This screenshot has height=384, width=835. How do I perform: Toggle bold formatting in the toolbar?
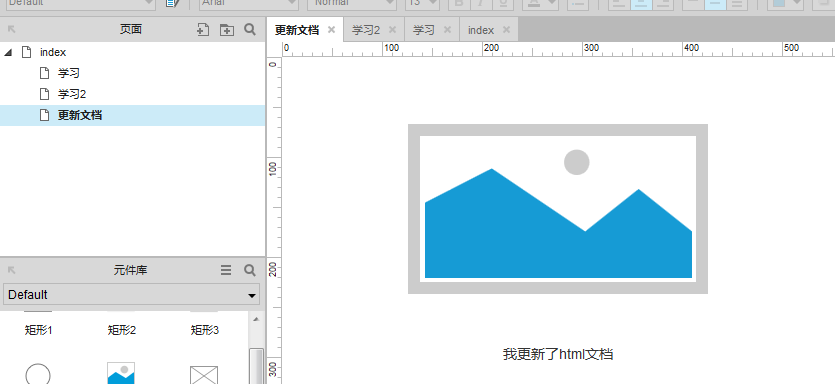coord(459,4)
